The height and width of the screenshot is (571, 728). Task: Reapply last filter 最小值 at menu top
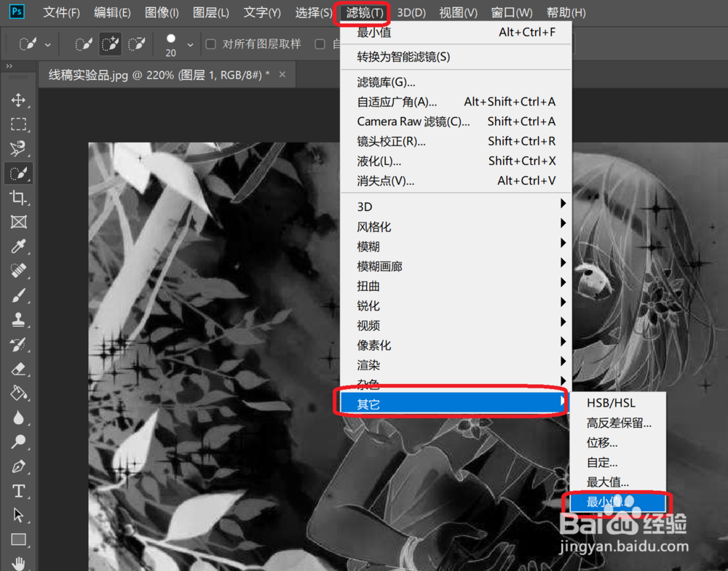pyautogui.click(x=456, y=33)
